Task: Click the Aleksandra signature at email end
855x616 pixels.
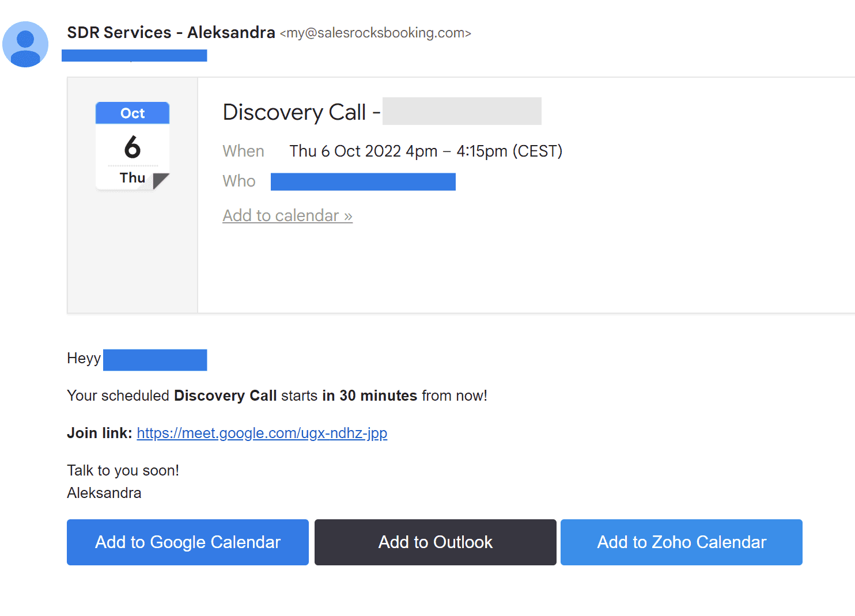Action: tap(104, 493)
